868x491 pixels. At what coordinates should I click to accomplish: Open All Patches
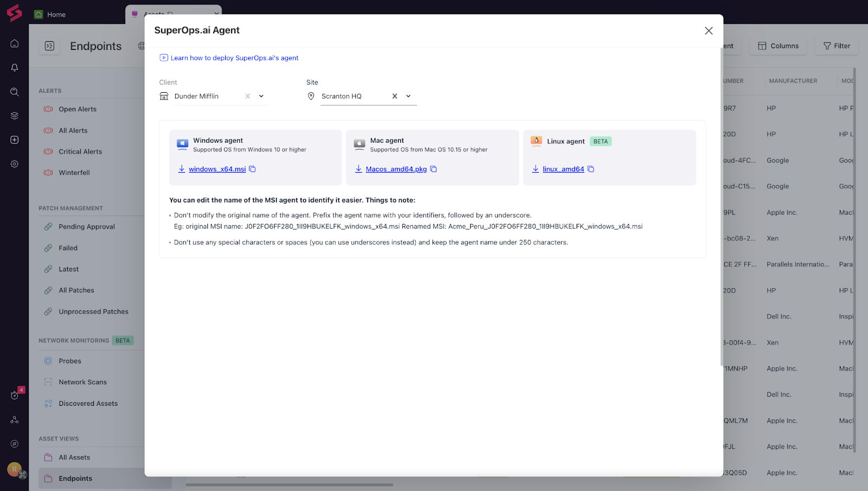(76, 290)
